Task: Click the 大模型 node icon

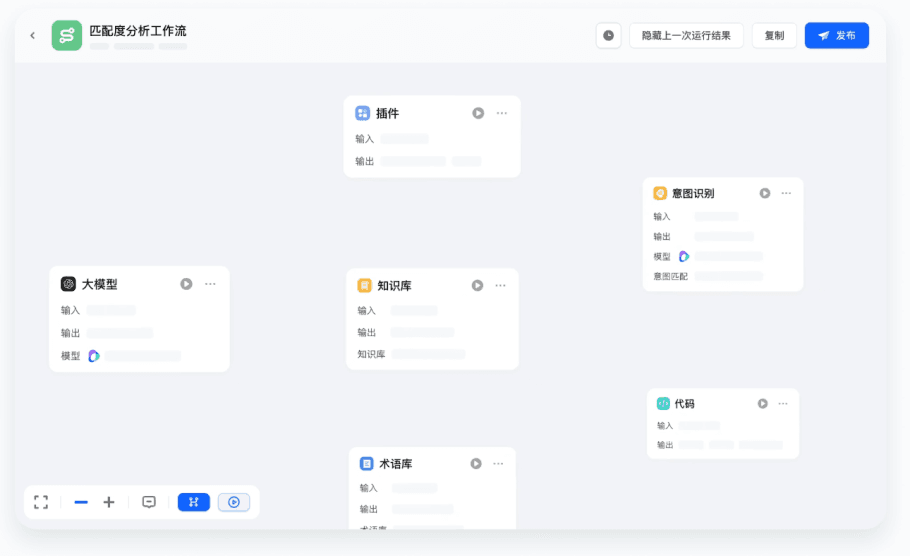Action: 68,284
